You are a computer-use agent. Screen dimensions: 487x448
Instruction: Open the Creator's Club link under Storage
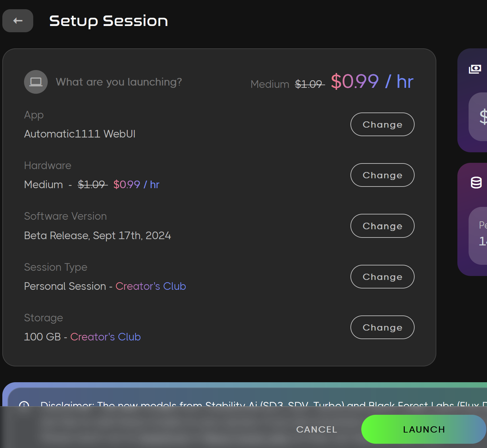pos(105,336)
